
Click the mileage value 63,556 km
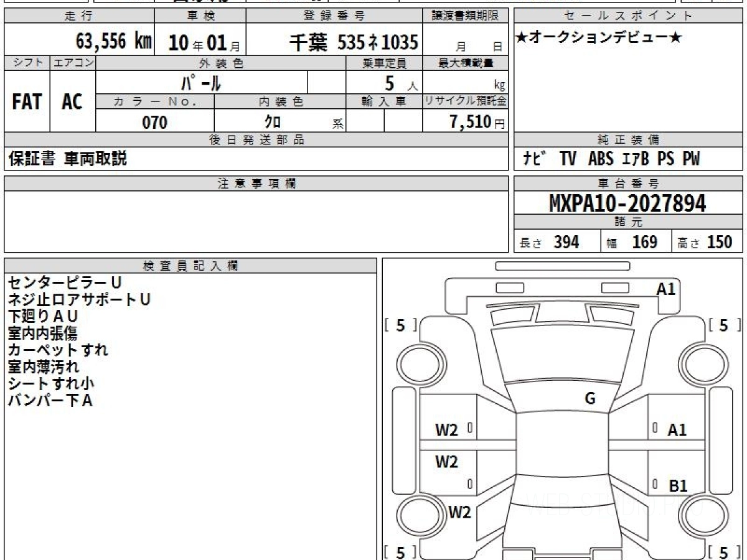tap(113, 42)
